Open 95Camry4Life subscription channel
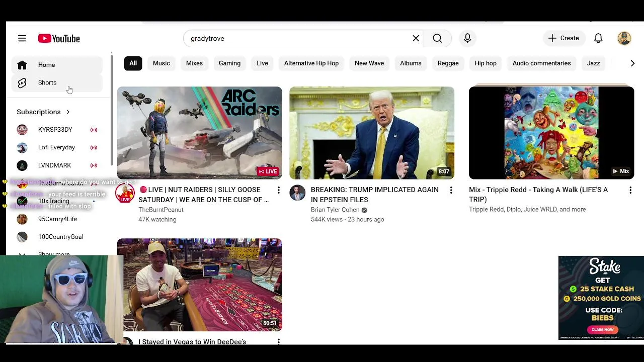 tap(57, 219)
